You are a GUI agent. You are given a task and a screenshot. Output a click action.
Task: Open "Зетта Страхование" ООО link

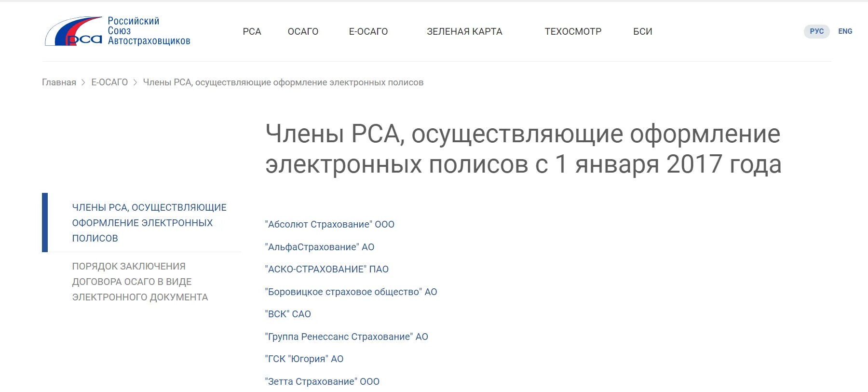pos(322,381)
